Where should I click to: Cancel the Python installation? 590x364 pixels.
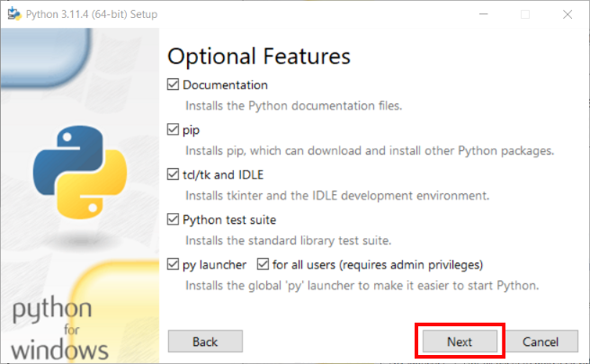pos(540,342)
